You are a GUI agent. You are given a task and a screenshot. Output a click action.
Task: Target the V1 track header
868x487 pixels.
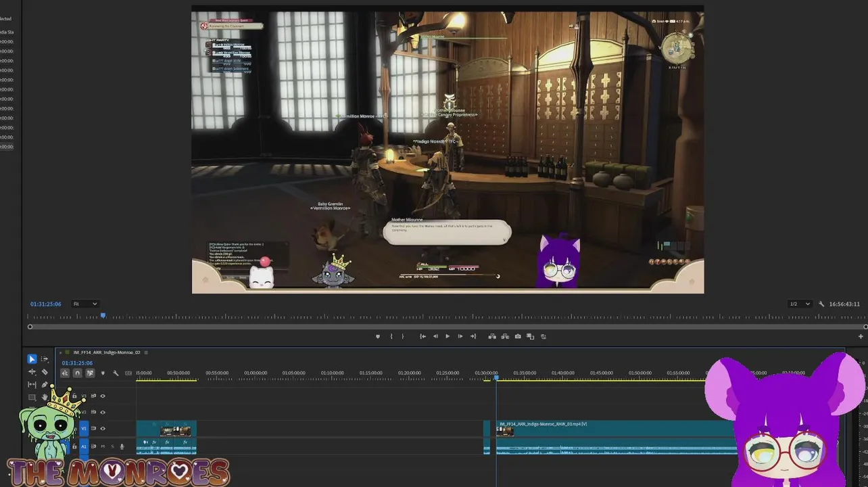click(x=84, y=428)
